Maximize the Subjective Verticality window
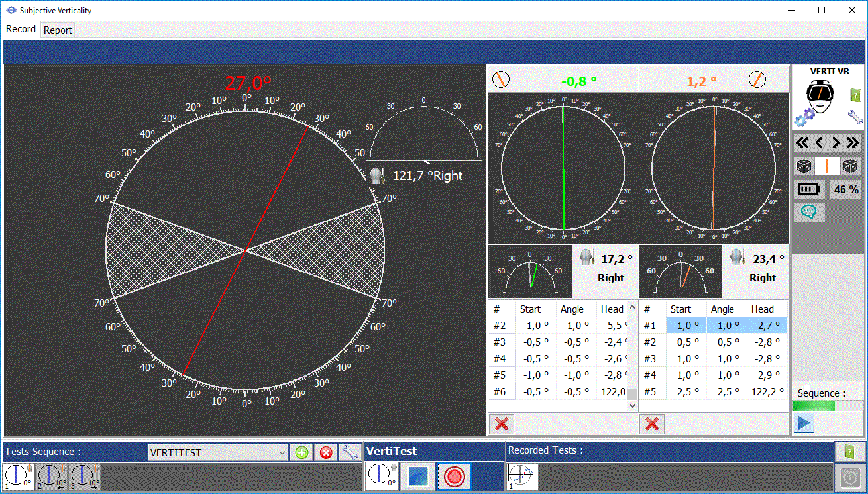The image size is (868, 494). coord(822,10)
